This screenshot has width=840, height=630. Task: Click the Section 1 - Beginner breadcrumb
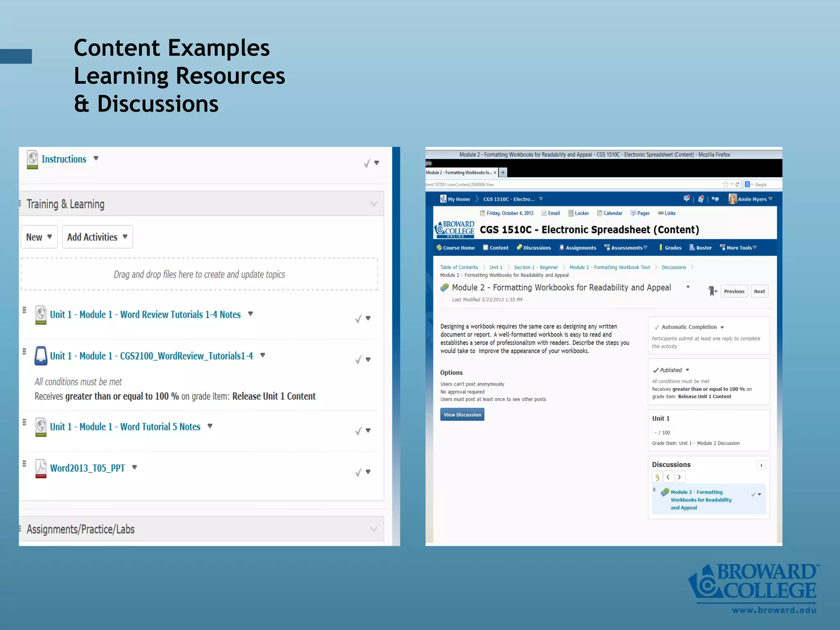coord(536,267)
